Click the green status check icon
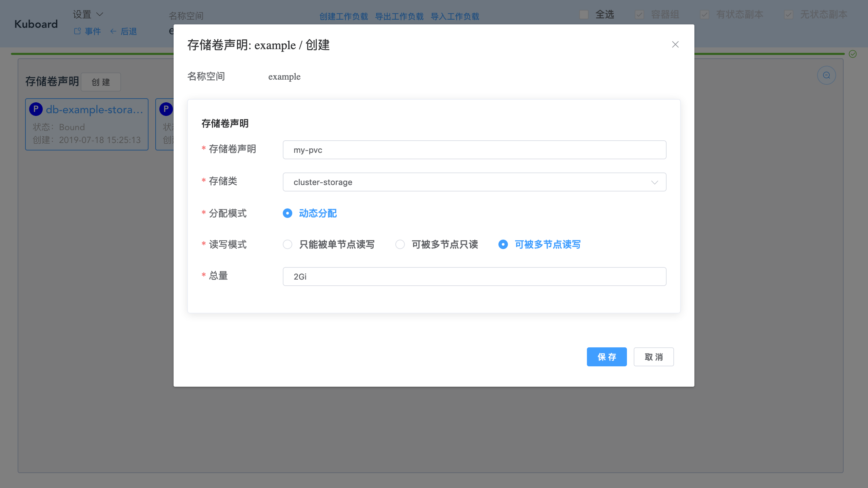 click(852, 54)
